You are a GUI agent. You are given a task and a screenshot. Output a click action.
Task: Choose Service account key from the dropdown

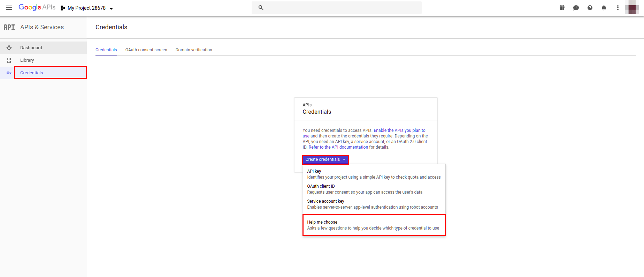[x=374, y=204]
